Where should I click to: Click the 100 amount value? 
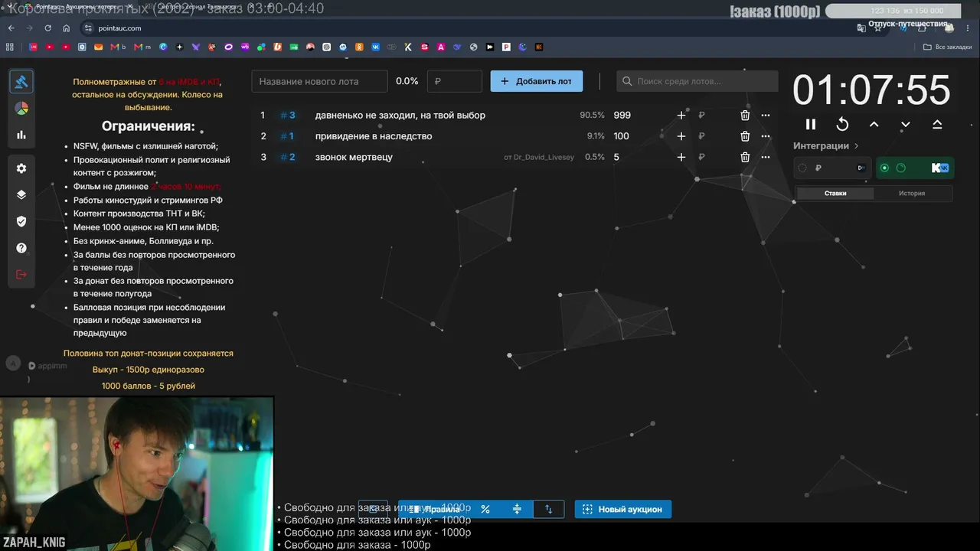pos(621,136)
